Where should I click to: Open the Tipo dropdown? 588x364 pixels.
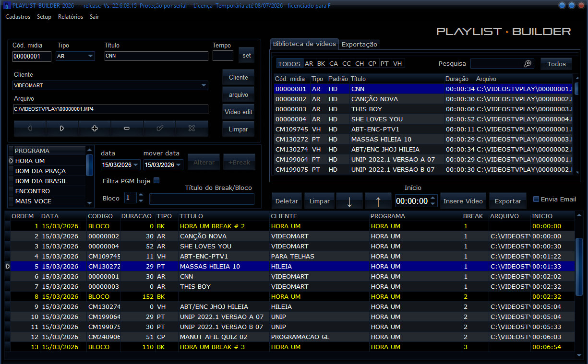90,56
